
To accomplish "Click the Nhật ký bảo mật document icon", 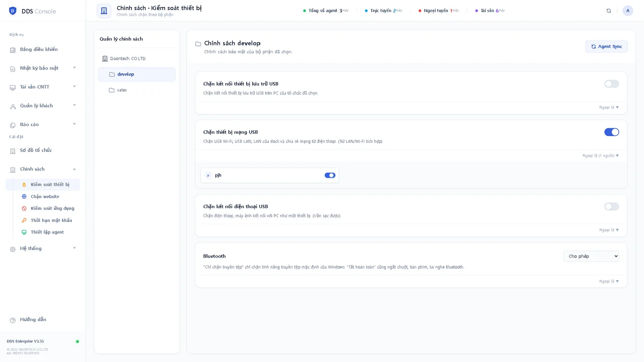I will point(13,68).
